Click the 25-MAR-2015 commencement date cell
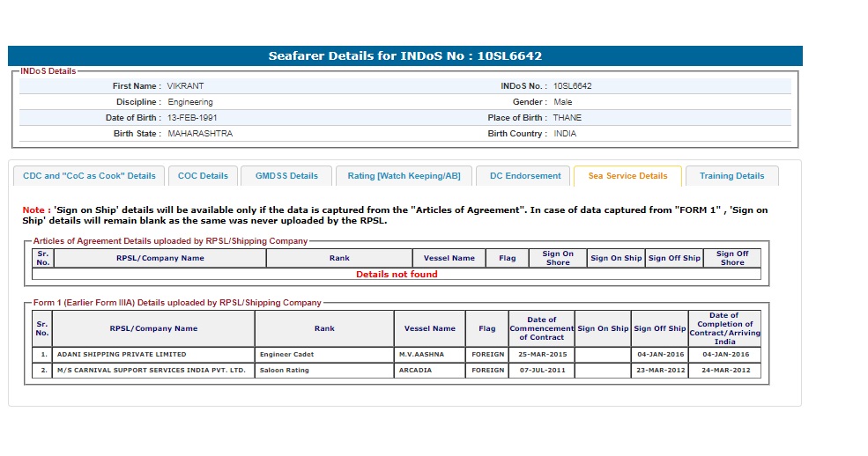The image size is (868, 456). pyautogui.click(x=541, y=355)
